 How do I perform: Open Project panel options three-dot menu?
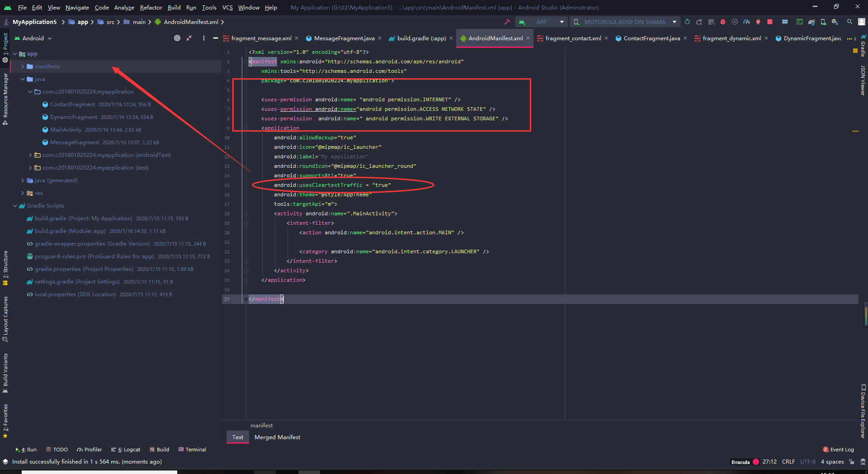point(204,38)
